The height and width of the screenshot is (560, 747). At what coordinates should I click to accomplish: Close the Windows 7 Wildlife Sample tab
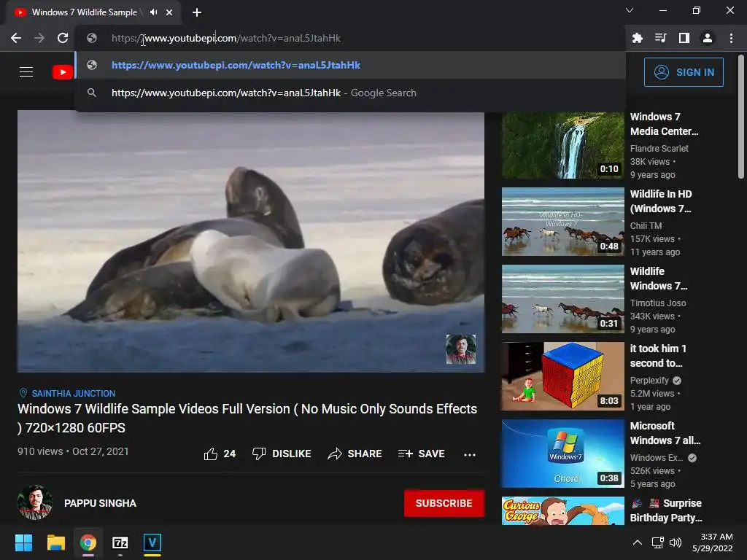(x=169, y=12)
